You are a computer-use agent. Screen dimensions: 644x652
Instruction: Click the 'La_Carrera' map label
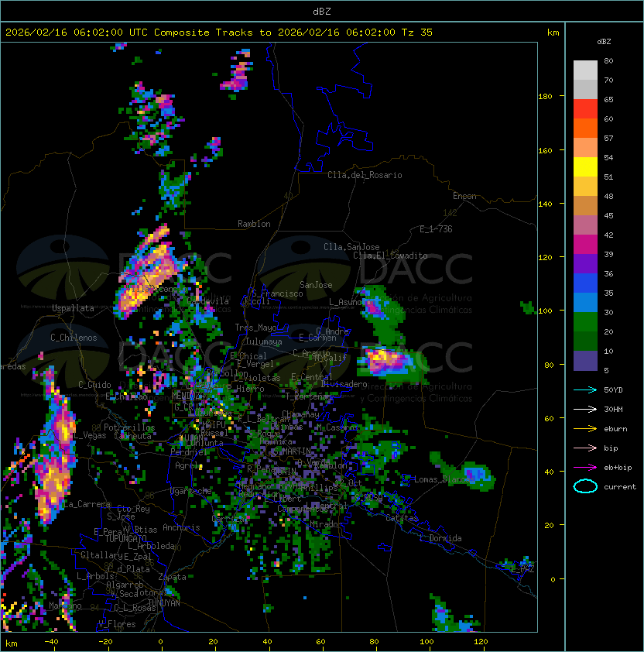87,504
